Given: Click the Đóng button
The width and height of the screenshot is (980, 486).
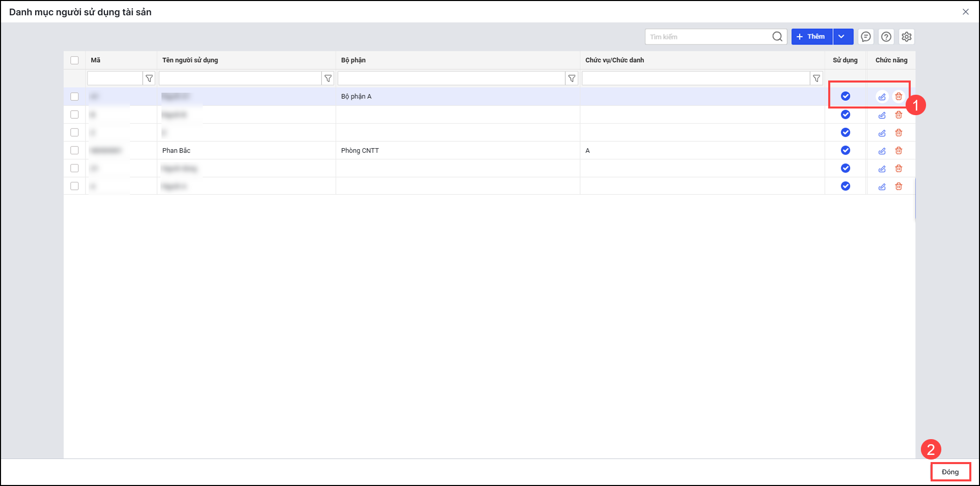Looking at the screenshot, I should [950, 472].
